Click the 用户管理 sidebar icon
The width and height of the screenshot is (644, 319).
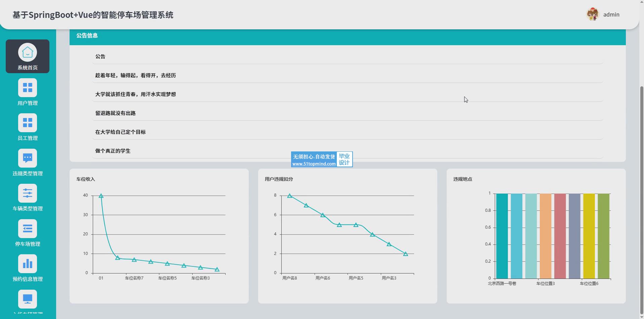[28, 88]
